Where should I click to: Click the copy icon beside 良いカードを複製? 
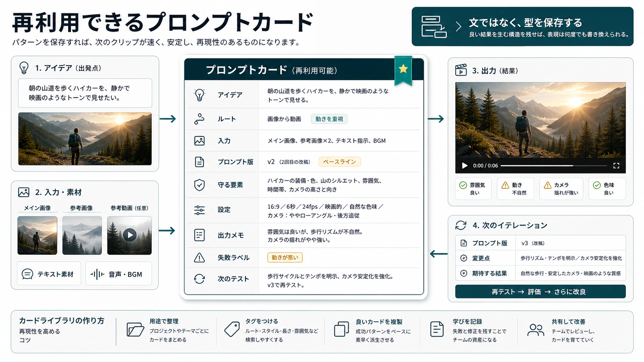[341, 329]
